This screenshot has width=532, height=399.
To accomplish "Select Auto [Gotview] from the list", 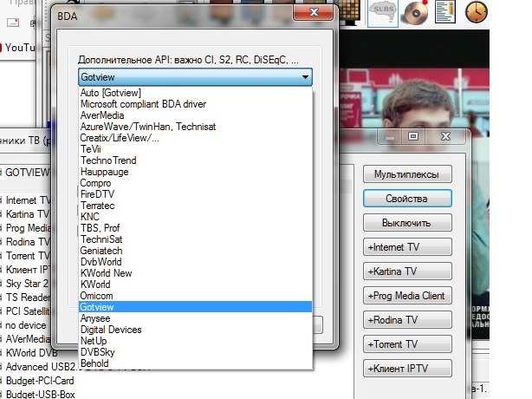I will point(110,93).
